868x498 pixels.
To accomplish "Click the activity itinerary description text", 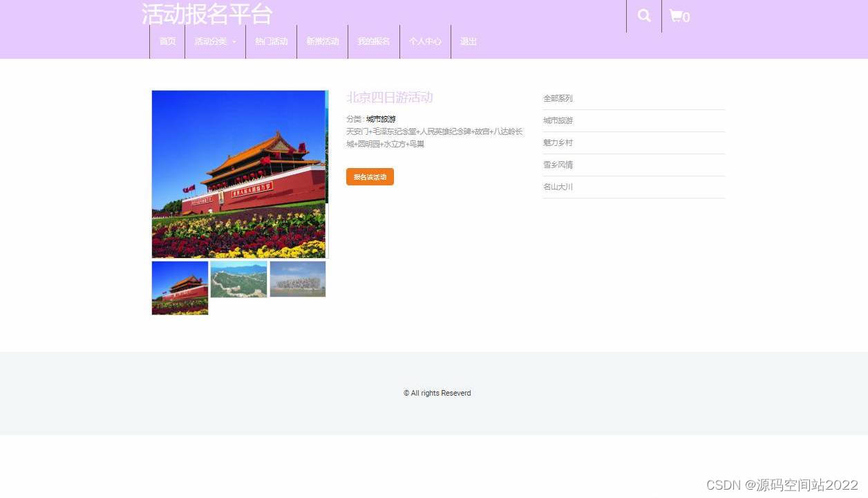I will 434,138.
